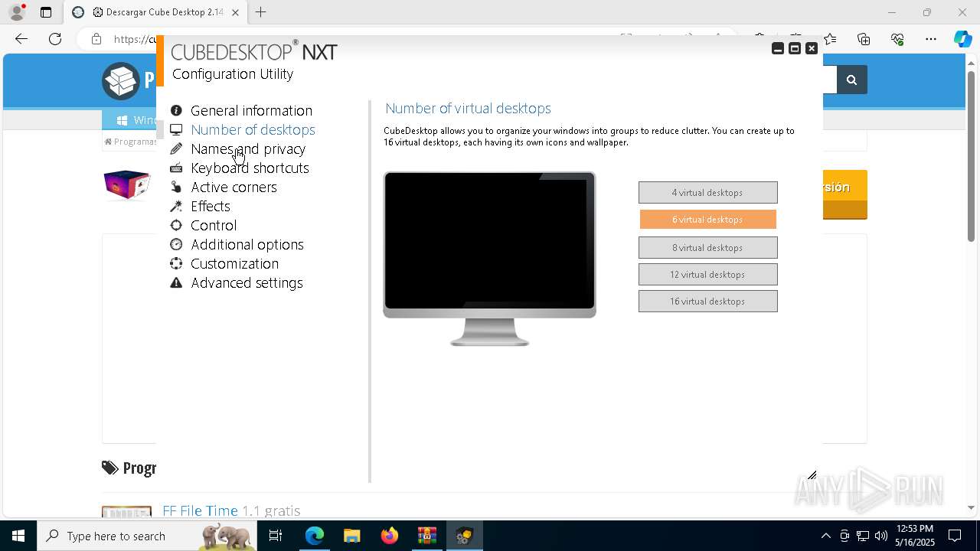Open a new Edge browser tab
This screenshot has width=980, height=551.
click(x=261, y=12)
